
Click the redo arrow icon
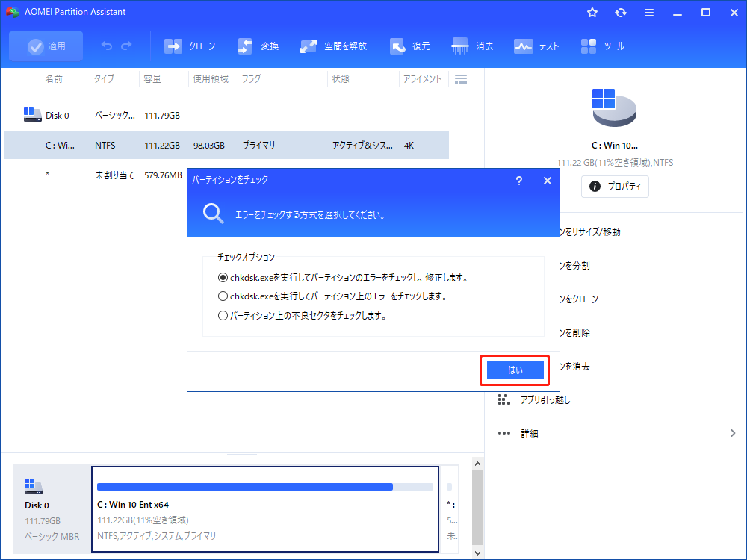coord(126,46)
